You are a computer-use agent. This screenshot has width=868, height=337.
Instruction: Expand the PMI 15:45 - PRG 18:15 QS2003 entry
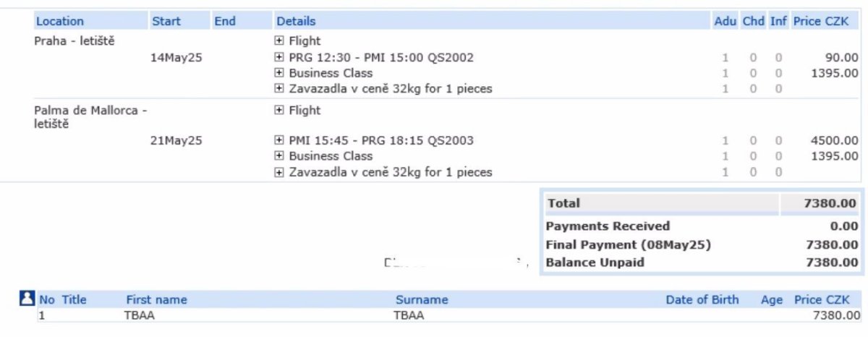[279, 140]
